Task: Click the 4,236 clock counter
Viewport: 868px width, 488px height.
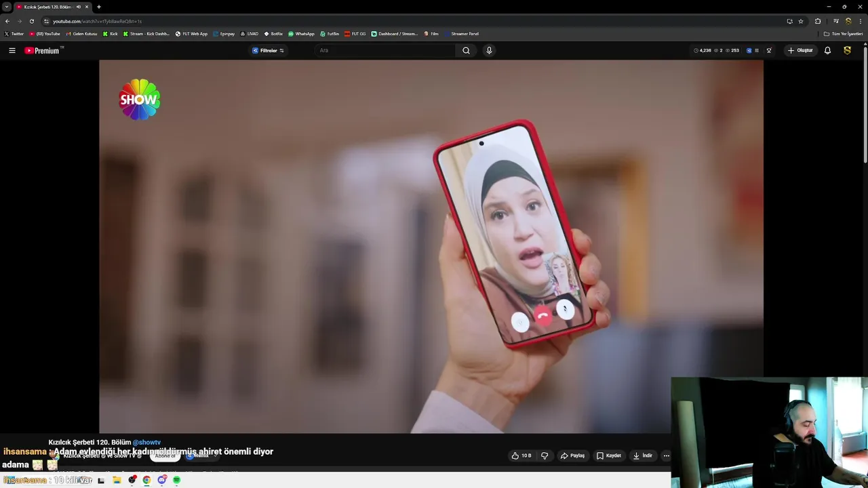Action: [703, 50]
